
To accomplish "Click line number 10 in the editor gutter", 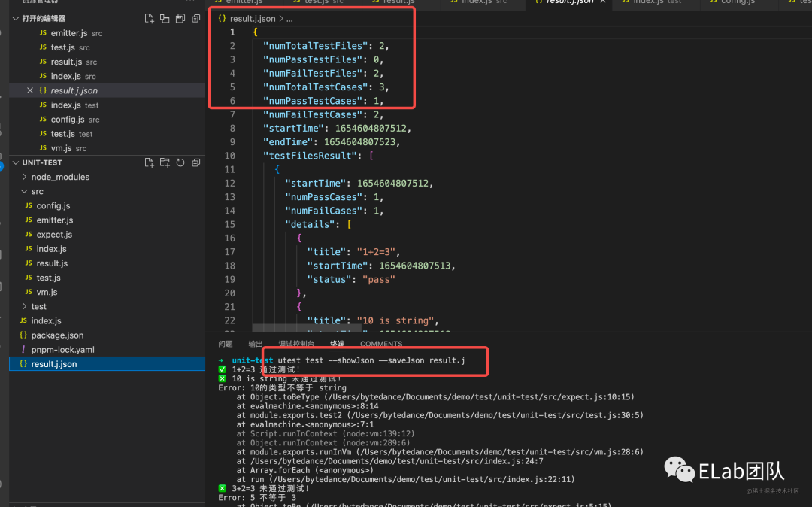I will click(x=229, y=156).
